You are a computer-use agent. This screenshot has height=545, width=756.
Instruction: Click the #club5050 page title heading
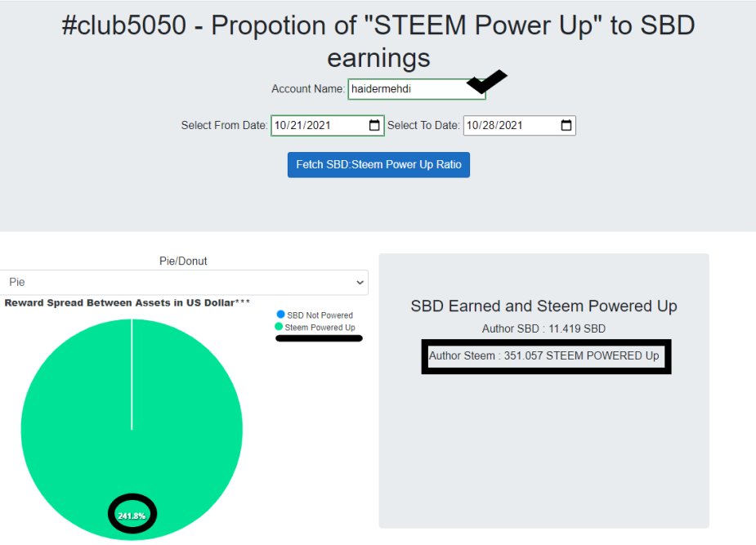pos(378,42)
